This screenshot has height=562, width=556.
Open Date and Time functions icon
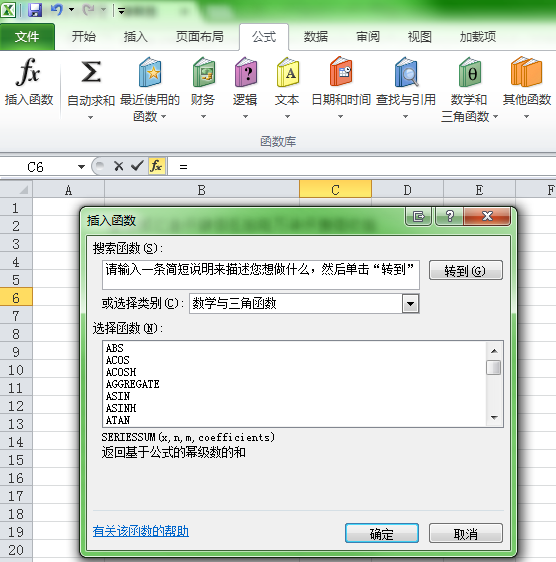point(341,71)
